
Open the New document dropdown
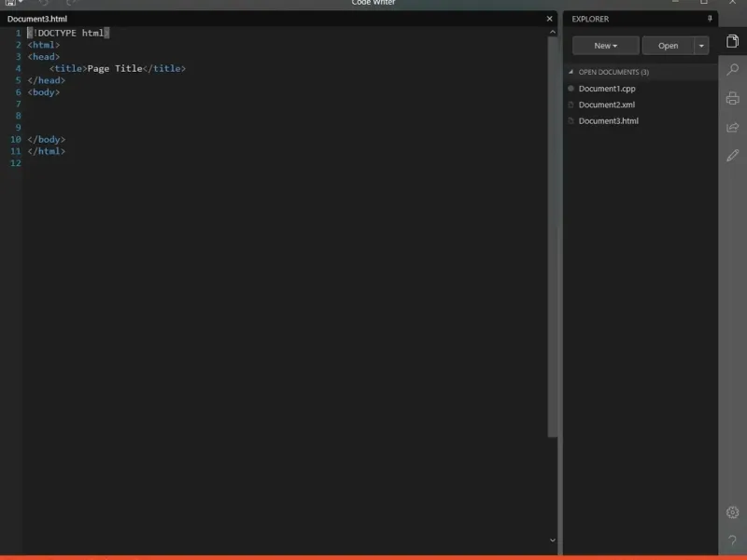[x=605, y=46]
